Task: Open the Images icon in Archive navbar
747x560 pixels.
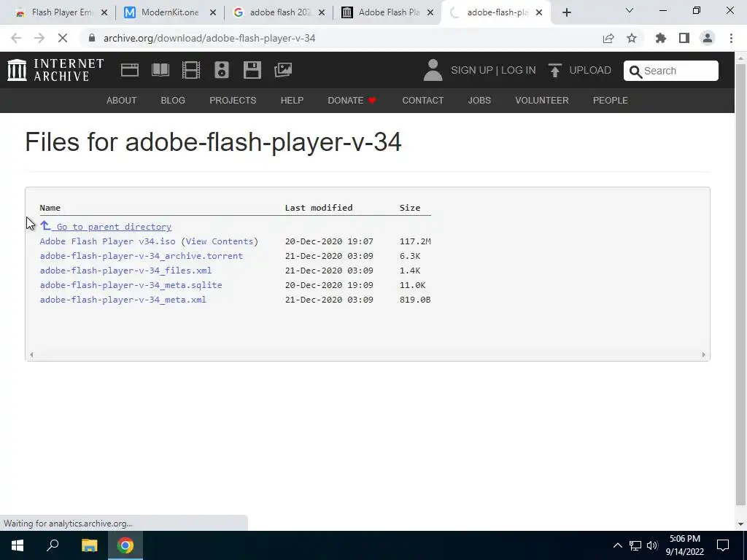Action: click(283, 70)
